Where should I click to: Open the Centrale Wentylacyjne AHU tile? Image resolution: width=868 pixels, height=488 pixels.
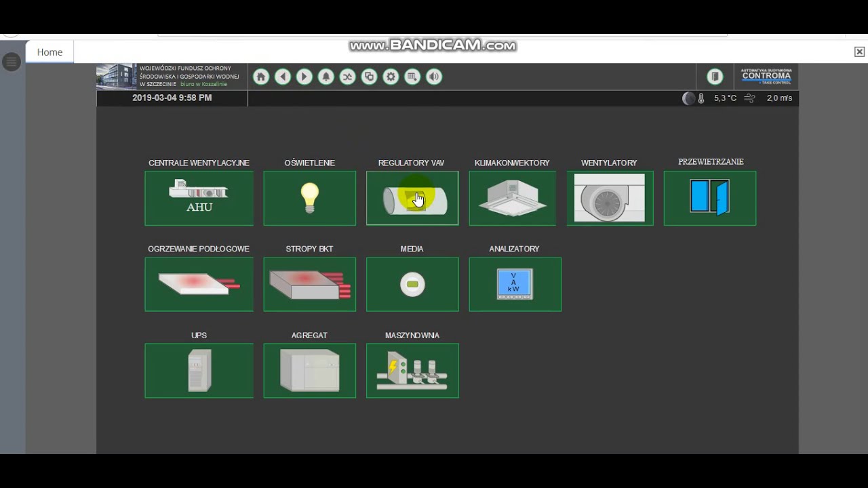199,198
